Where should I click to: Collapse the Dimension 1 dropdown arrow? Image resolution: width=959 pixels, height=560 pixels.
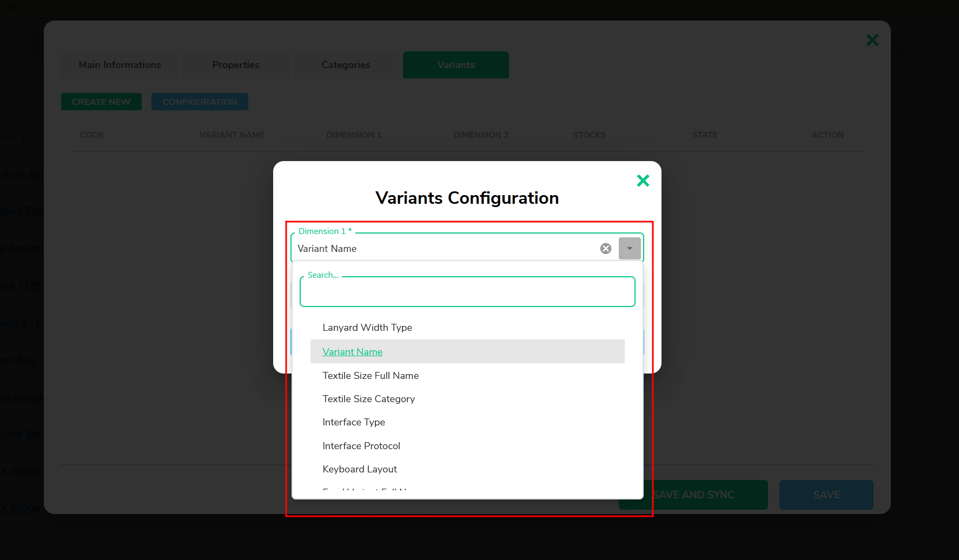point(630,249)
